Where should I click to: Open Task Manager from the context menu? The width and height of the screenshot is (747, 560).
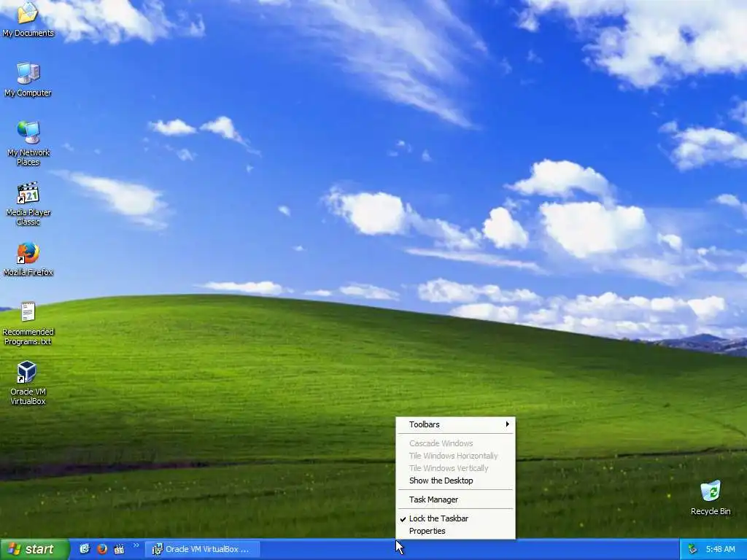click(x=455, y=499)
